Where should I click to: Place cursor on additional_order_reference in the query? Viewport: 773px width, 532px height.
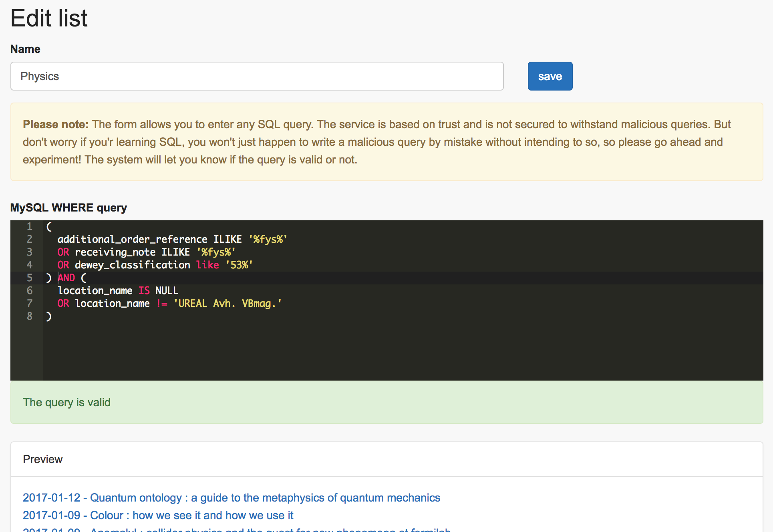coord(132,239)
